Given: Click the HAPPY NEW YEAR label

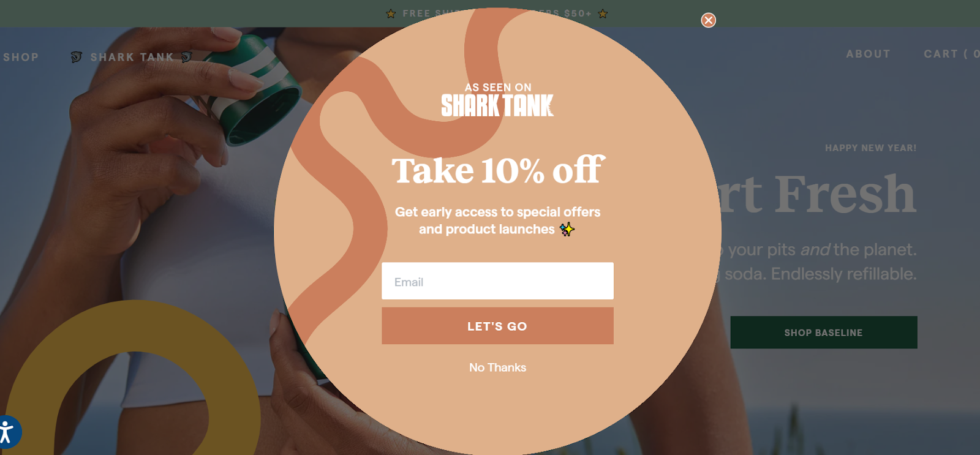Looking at the screenshot, I should pos(870,148).
